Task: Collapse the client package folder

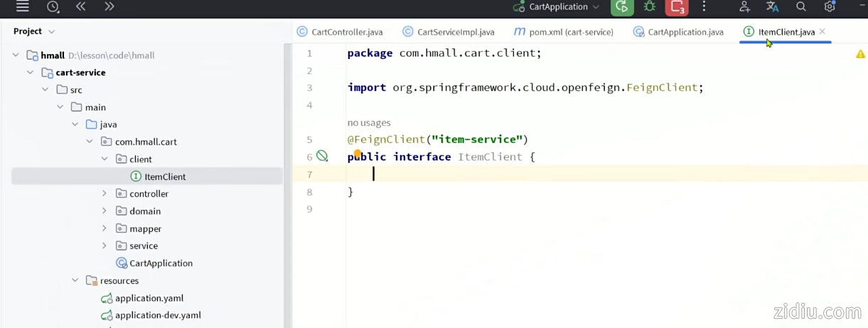Action: click(105, 159)
